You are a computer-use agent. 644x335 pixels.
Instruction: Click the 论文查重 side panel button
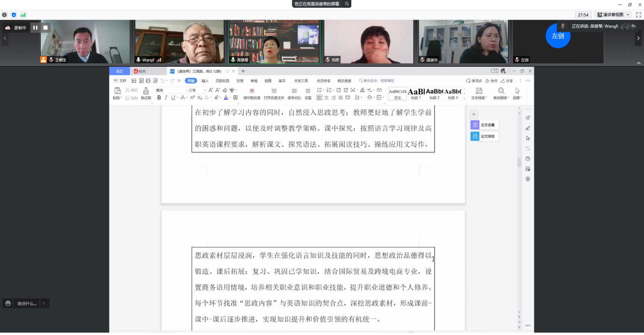(484, 125)
